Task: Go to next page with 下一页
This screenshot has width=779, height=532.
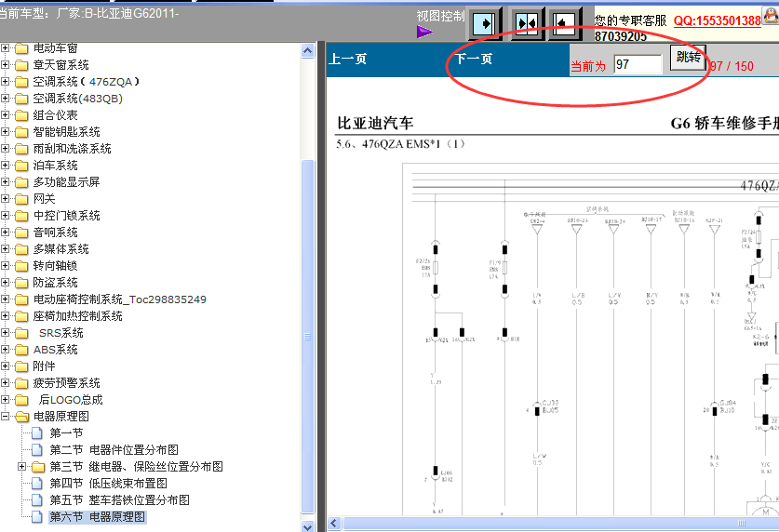Action: pyautogui.click(x=474, y=59)
